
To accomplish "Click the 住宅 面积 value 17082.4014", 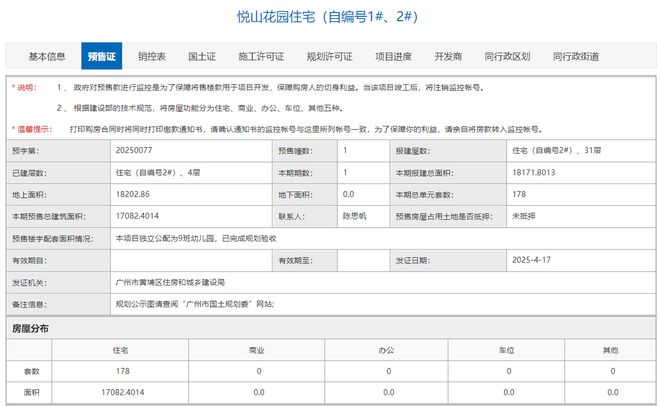I will pos(122,392).
